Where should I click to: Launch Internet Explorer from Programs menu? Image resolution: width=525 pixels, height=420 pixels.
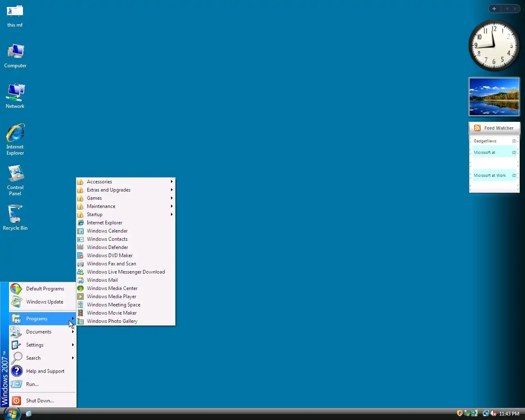pos(126,223)
